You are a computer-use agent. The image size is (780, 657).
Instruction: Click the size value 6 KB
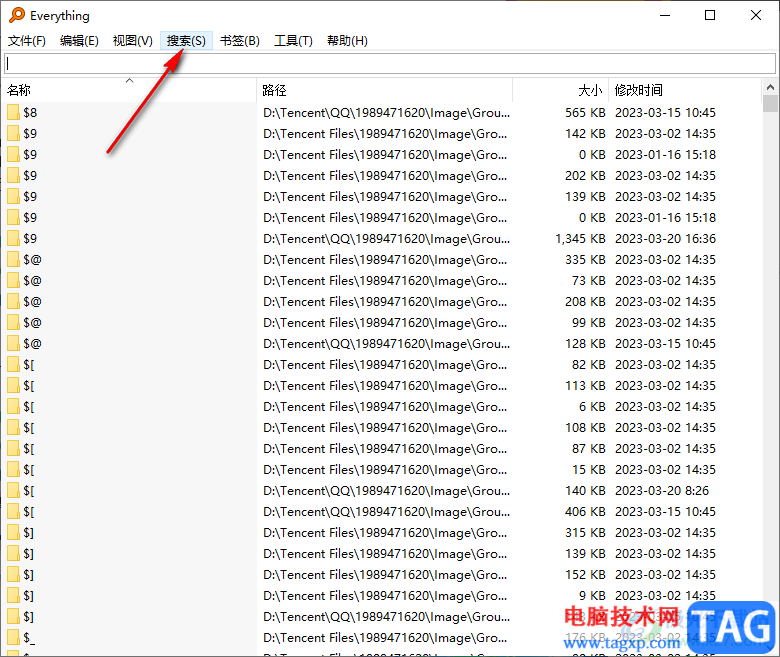click(592, 407)
